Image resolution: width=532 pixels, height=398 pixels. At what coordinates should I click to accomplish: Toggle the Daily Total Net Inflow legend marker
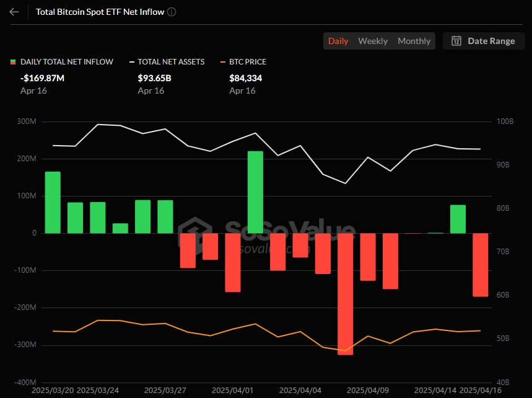[13, 62]
